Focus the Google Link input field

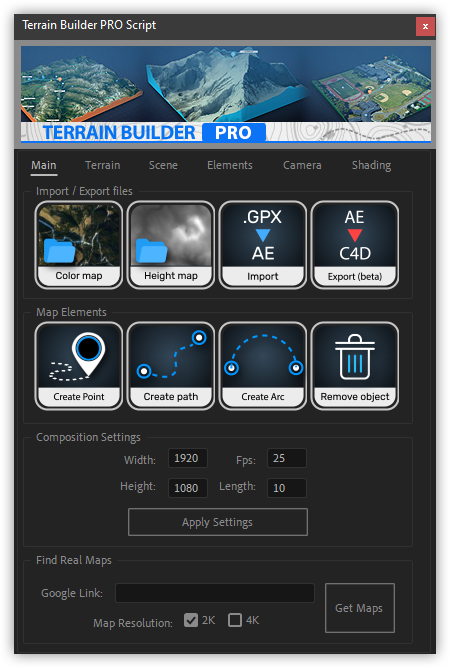click(x=215, y=593)
